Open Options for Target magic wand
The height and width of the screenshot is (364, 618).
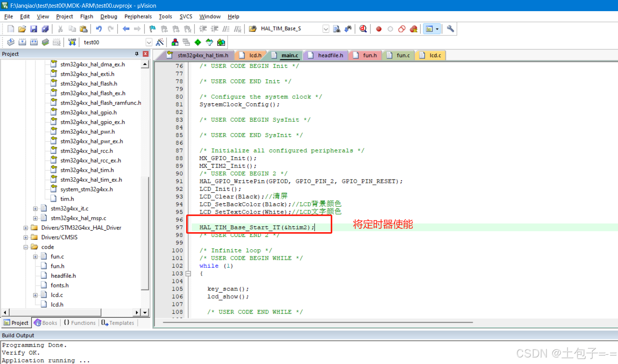tap(160, 42)
